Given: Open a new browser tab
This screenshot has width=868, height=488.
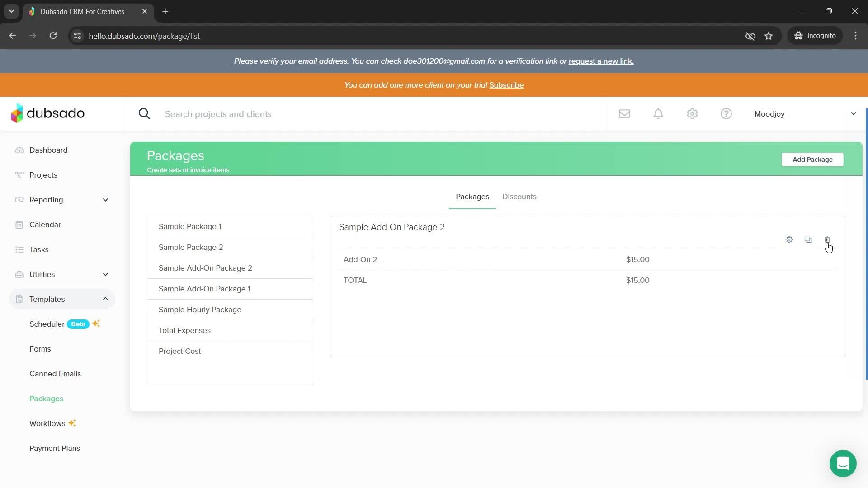Looking at the screenshot, I should click(x=165, y=11).
